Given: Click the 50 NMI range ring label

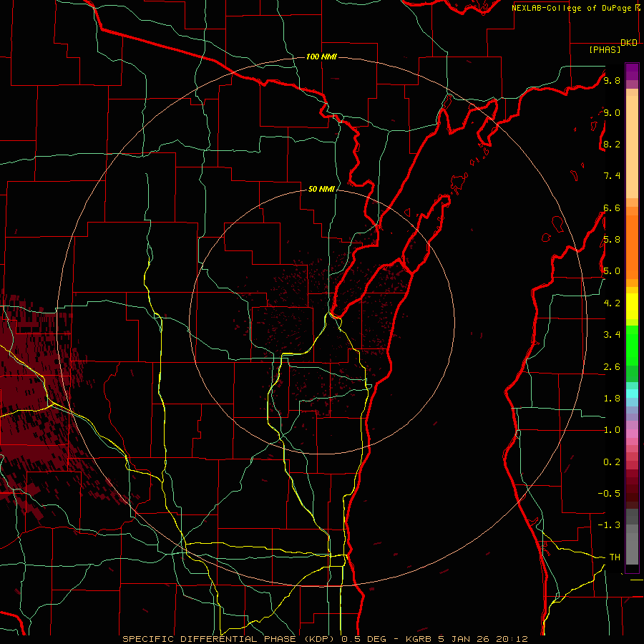Looking at the screenshot, I should tap(321, 190).
